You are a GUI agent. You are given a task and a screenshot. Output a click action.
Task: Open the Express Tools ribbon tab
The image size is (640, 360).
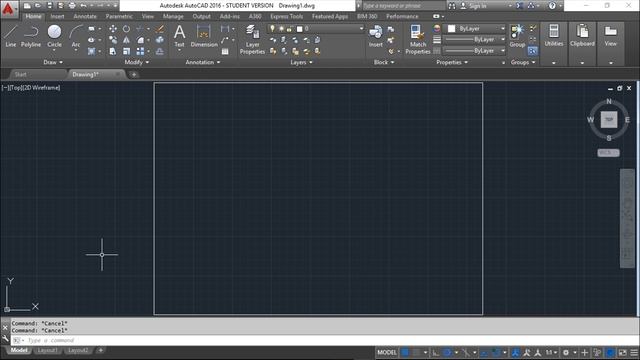coord(287,16)
